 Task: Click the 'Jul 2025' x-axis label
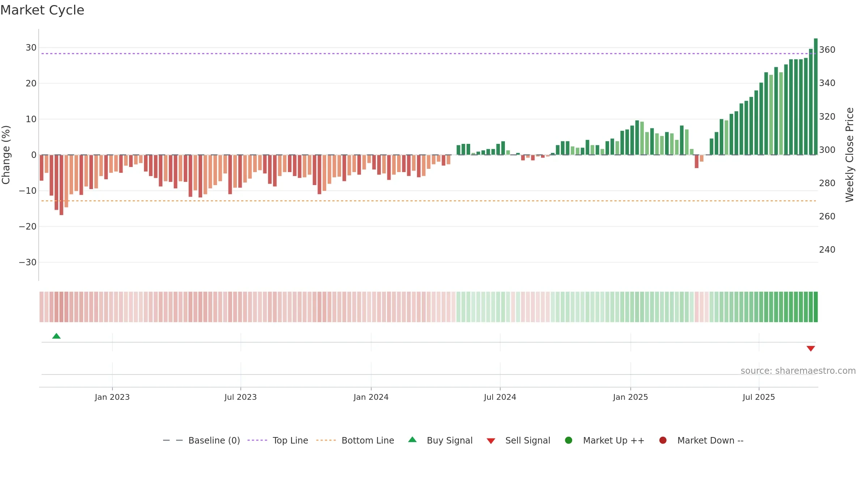(759, 397)
